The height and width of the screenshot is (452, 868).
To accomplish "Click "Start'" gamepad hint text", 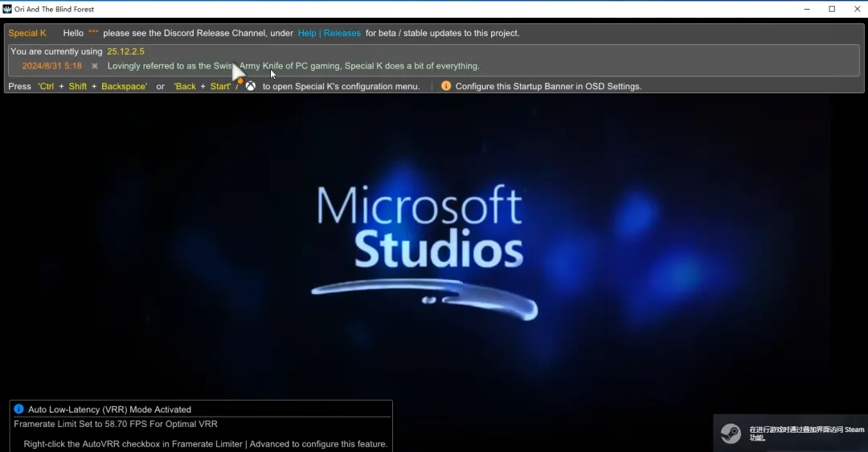I will [220, 86].
